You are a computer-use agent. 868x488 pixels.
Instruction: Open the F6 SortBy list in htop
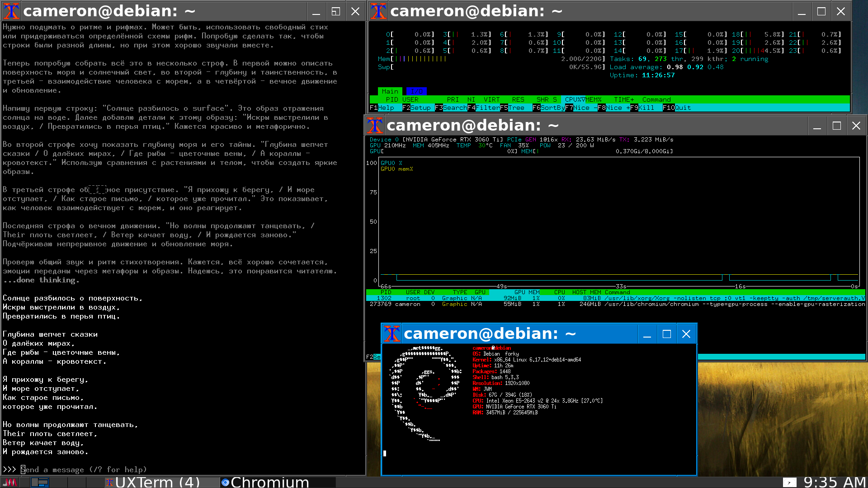click(552, 108)
